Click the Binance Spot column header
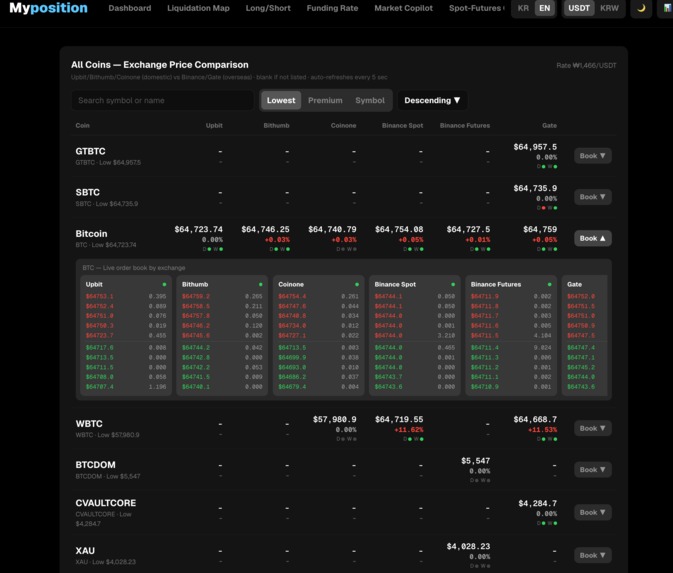The width and height of the screenshot is (673, 573). 403,125
